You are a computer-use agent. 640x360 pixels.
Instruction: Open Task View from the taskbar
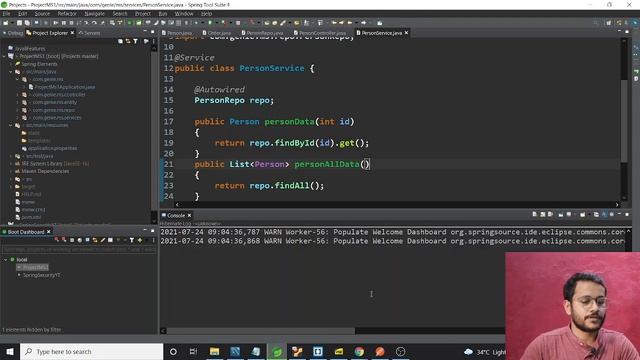(193, 351)
